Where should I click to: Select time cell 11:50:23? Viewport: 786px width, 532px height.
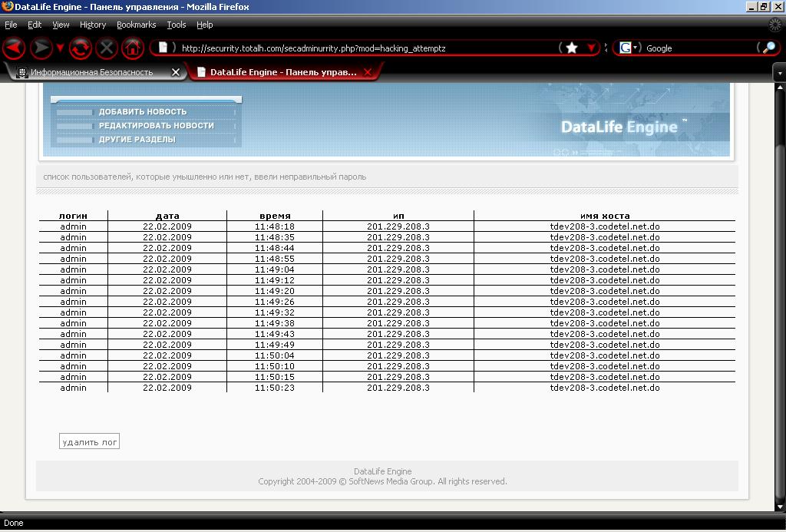click(x=275, y=388)
